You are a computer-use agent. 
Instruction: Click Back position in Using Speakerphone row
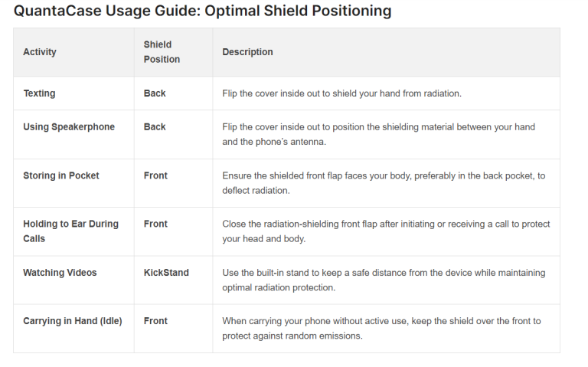[x=155, y=127]
